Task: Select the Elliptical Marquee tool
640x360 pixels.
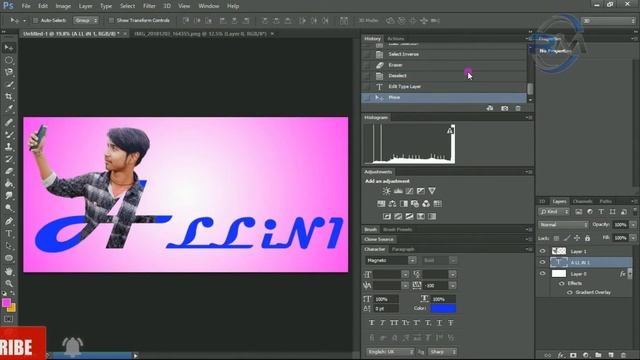Action: pyautogui.click(x=9, y=60)
